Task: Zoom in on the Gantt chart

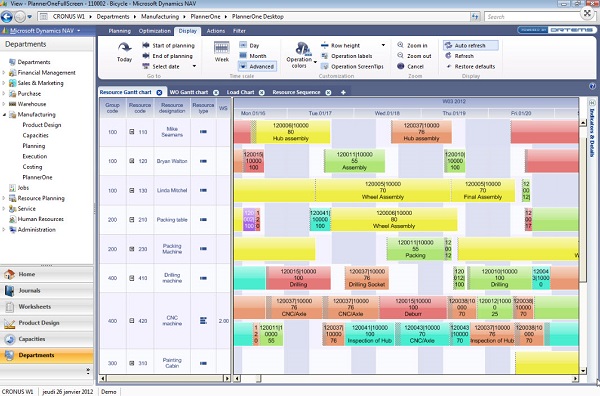Action: (412, 45)
